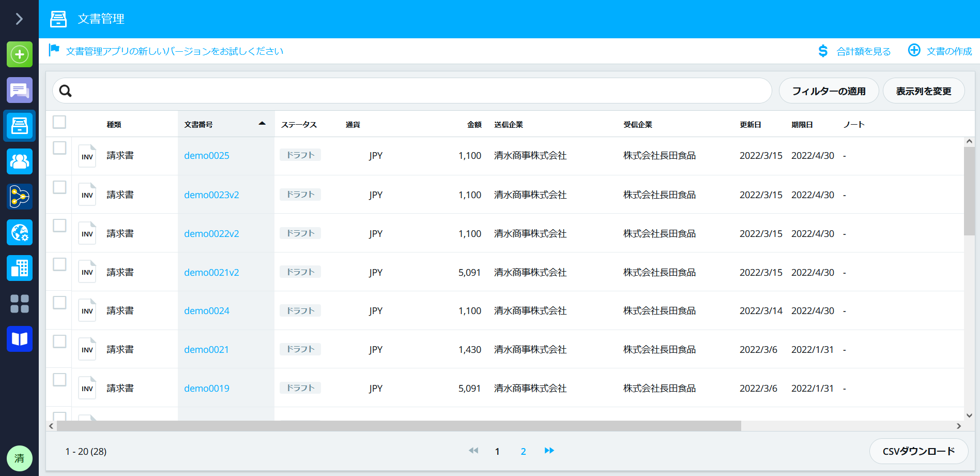The image size is (980, 476).
Task: Open the 合計額を見る link
Action: pyautogui.click(x=863, y=51)
